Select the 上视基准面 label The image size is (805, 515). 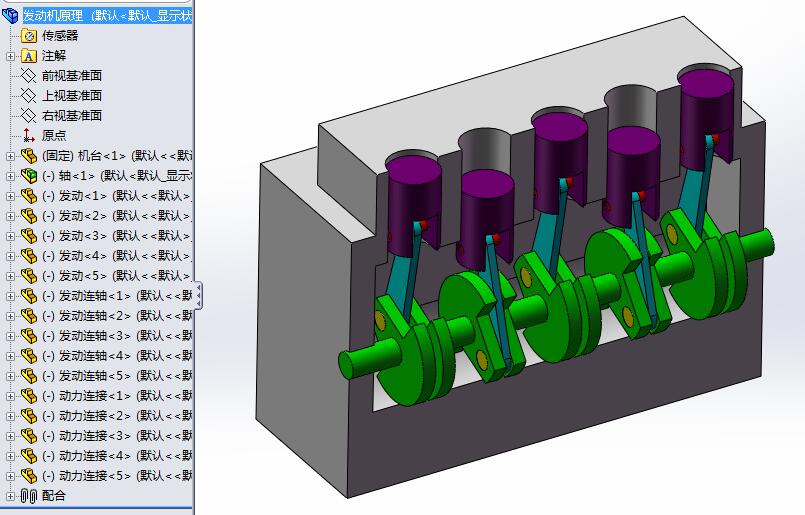pos(72,96)
